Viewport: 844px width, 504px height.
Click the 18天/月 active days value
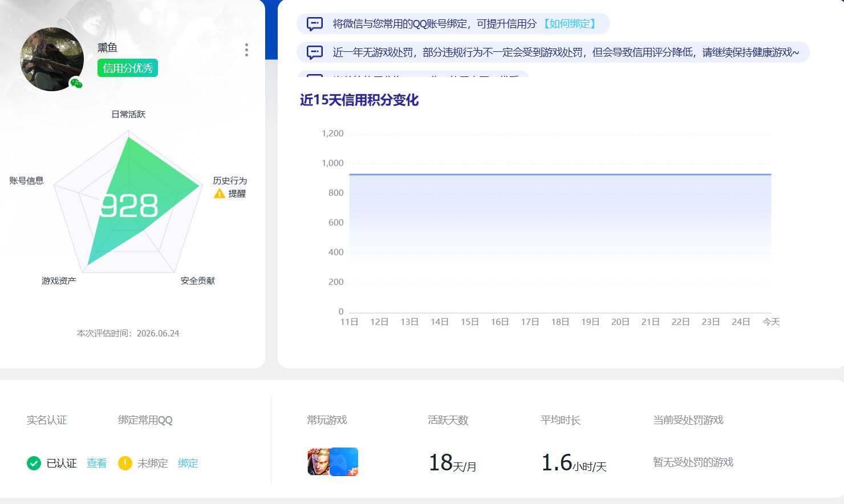point(452,463)
